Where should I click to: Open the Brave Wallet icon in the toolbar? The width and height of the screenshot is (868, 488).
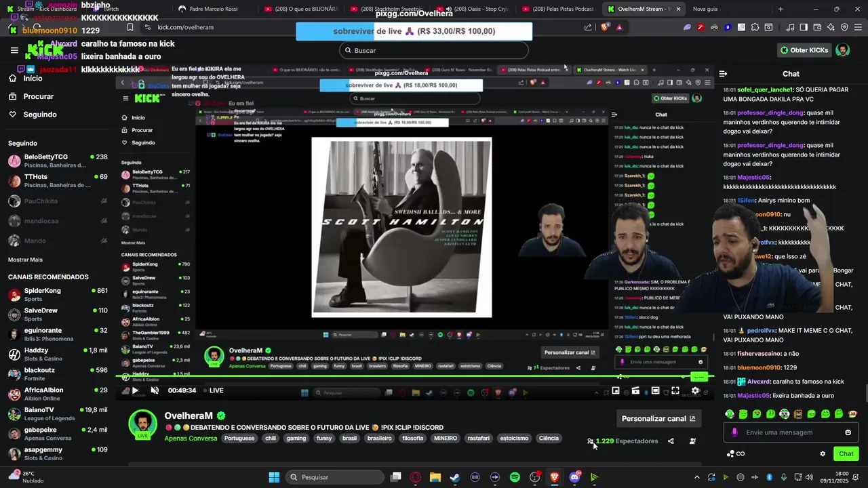(817, 27)
